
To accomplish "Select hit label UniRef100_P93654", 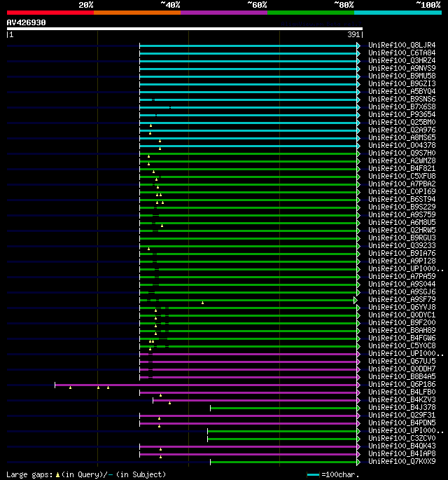I will click(402, 114).
